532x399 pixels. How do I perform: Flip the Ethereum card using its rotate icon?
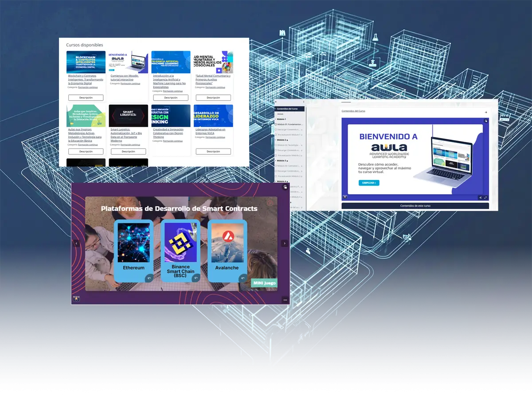click(x=149, y=278)
